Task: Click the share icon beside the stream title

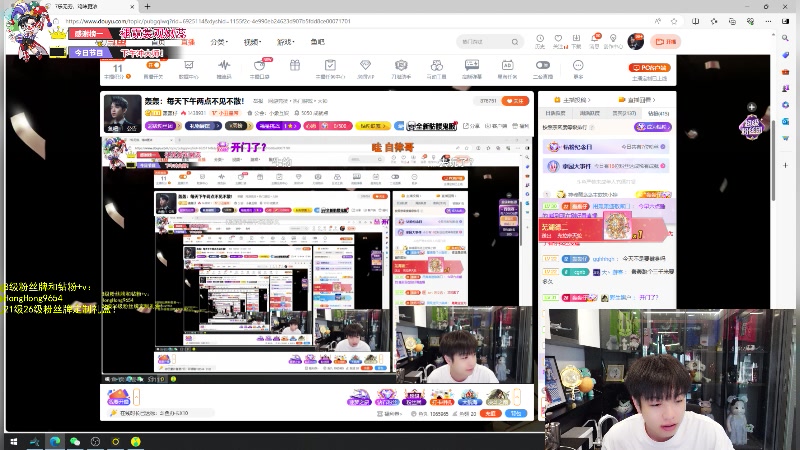Action: pos(471,126)
